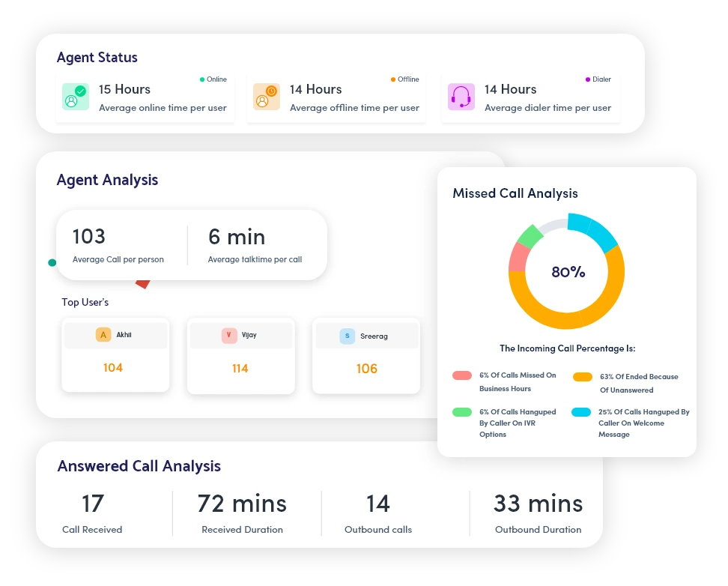Click the 15 Hours average online time card
The image size is (728, 586).
[145, 97]
